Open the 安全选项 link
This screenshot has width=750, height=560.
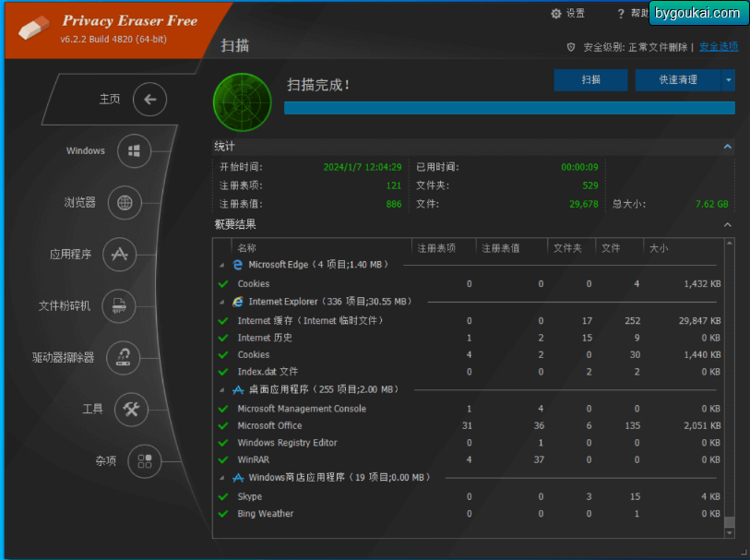[719, 47]
